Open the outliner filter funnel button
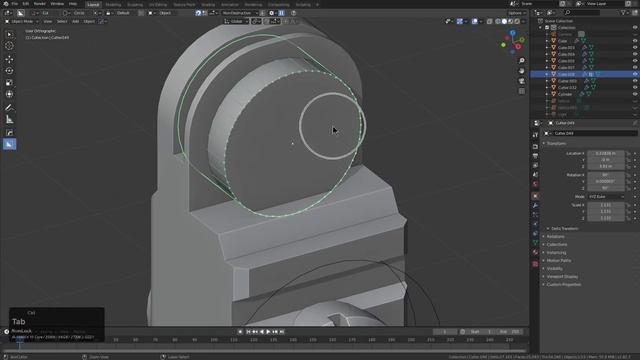This screenshot has width=640, height=360. pyautogui.click(x=624, y=13)
